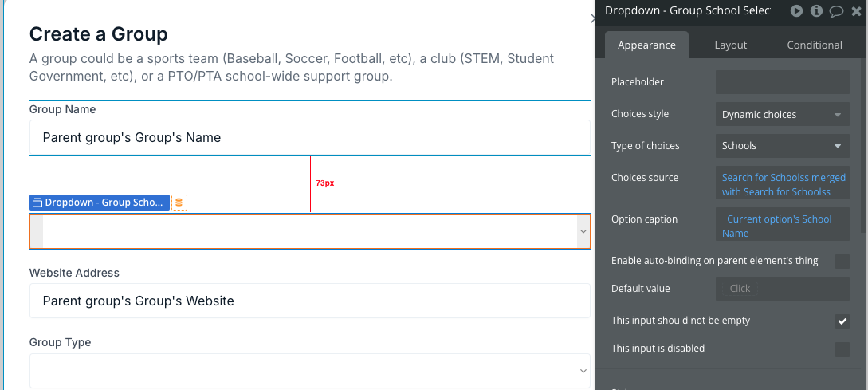Click the play icon in property editor header

796,11
